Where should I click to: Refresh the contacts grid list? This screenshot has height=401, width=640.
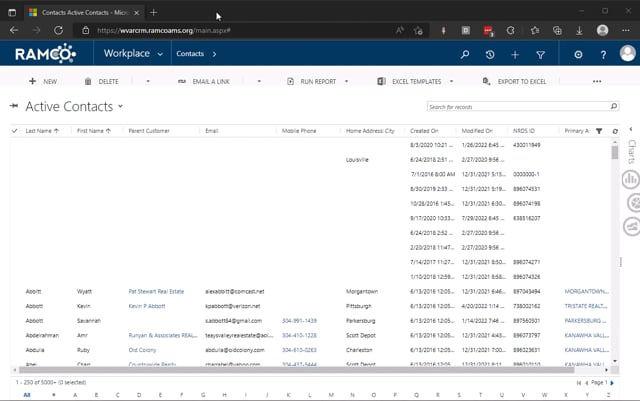(615, 131)
